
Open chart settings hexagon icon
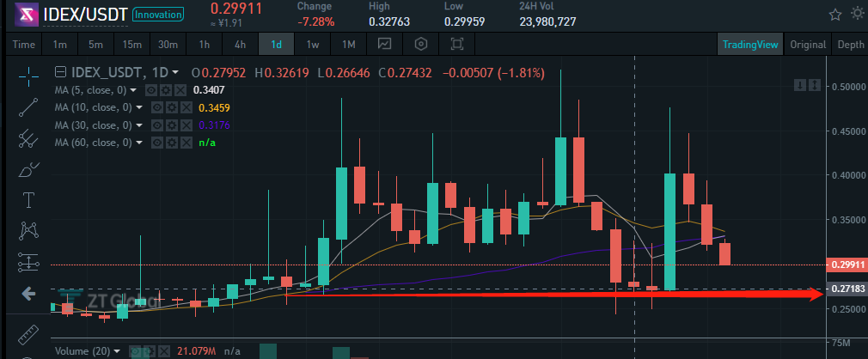[x=421, y=45]
